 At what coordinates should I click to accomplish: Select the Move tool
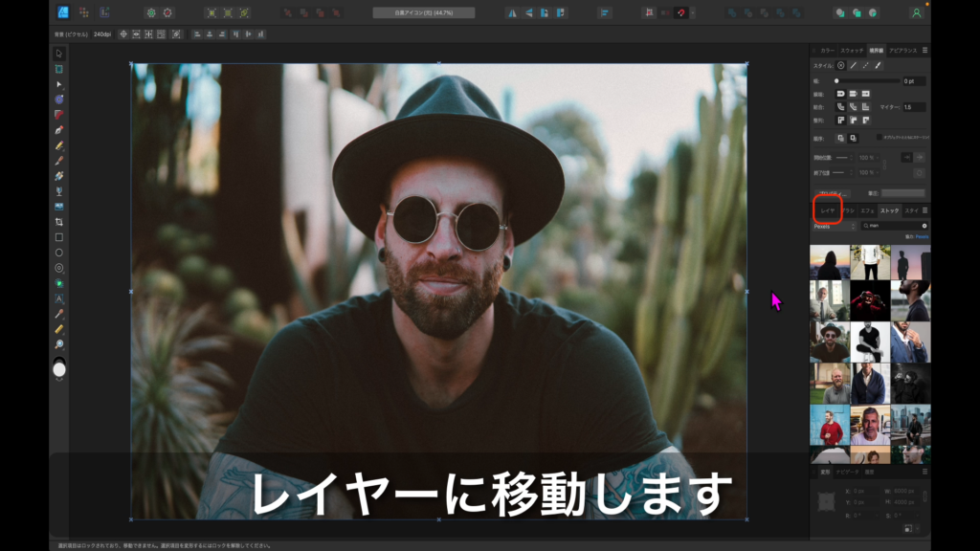coord(58,54)
